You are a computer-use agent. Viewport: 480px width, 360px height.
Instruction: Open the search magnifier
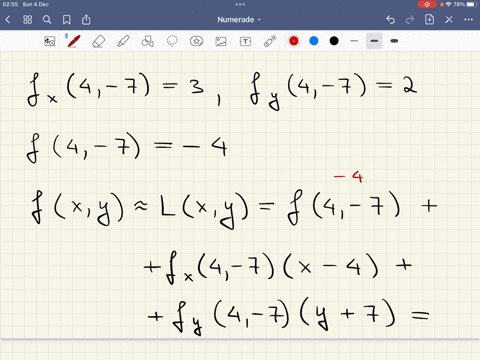pyautogui.click(x=47, y=20)
